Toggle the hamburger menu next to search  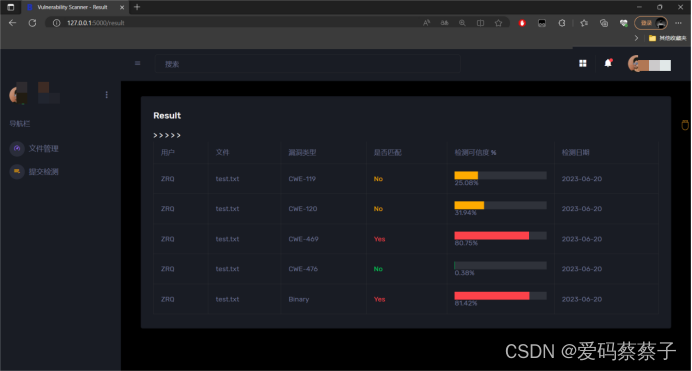[x=138, y=64]
